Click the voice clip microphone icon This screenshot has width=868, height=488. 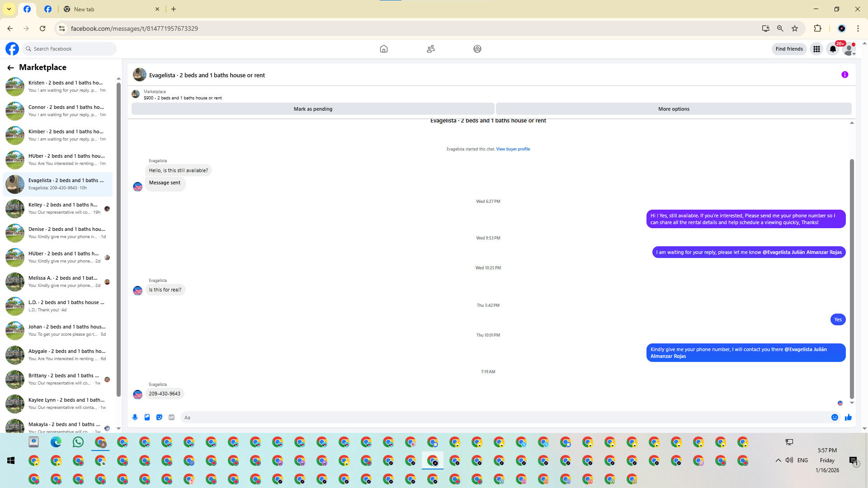135,418
